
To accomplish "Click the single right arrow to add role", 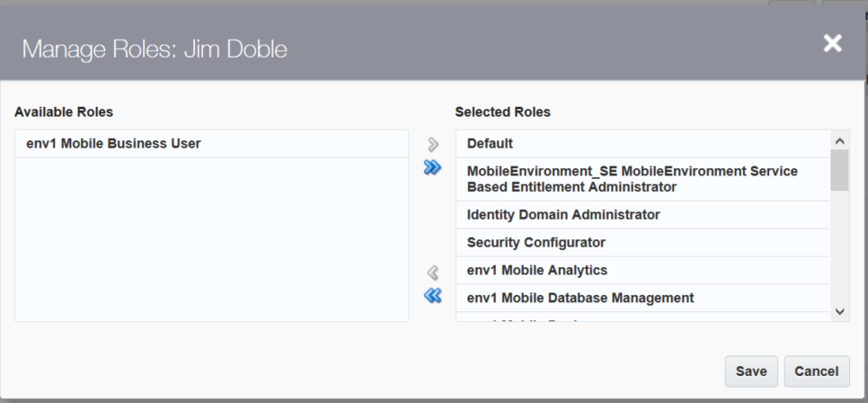I will [432, 144].
